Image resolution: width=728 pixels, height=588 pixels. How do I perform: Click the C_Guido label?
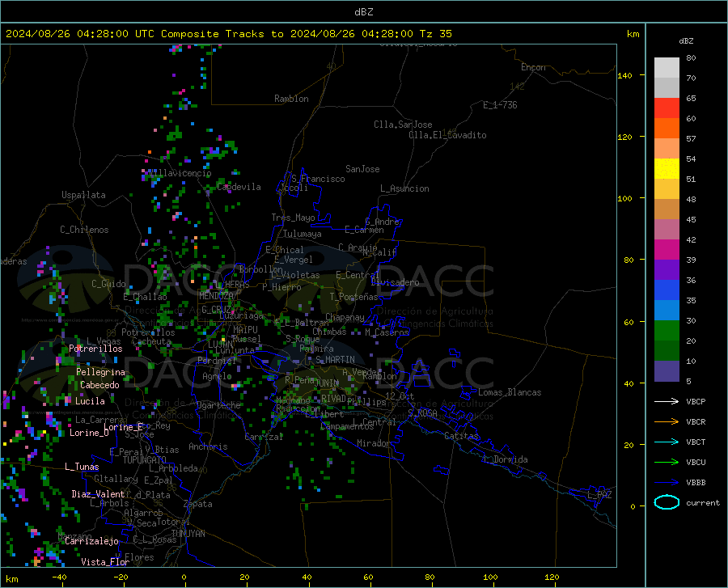click(108, 284)
